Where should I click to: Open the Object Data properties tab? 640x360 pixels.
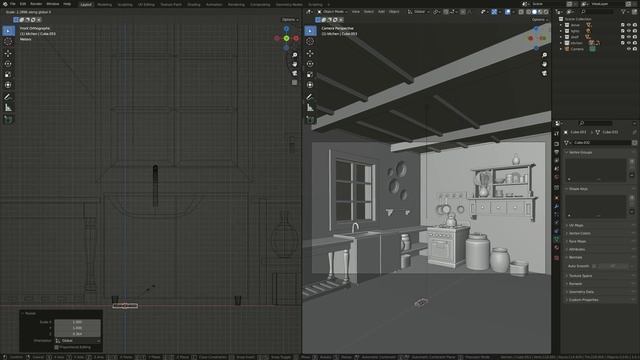coord(556,240)
